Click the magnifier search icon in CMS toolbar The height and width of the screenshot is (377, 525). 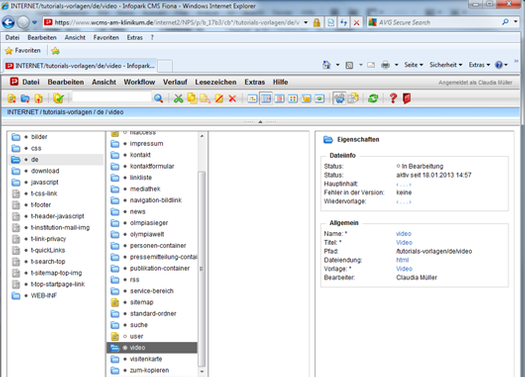coord(158,98)
